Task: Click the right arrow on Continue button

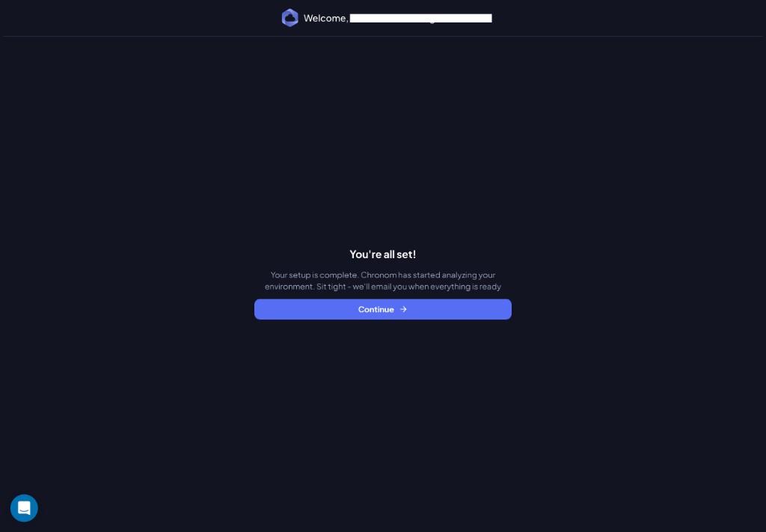Action: pyautogui.click(x=403, y=309)
